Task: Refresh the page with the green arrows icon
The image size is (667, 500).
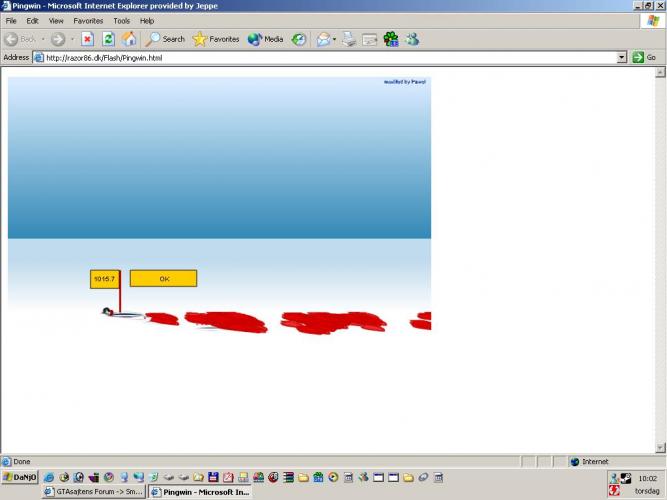Action: click(108, 39)
